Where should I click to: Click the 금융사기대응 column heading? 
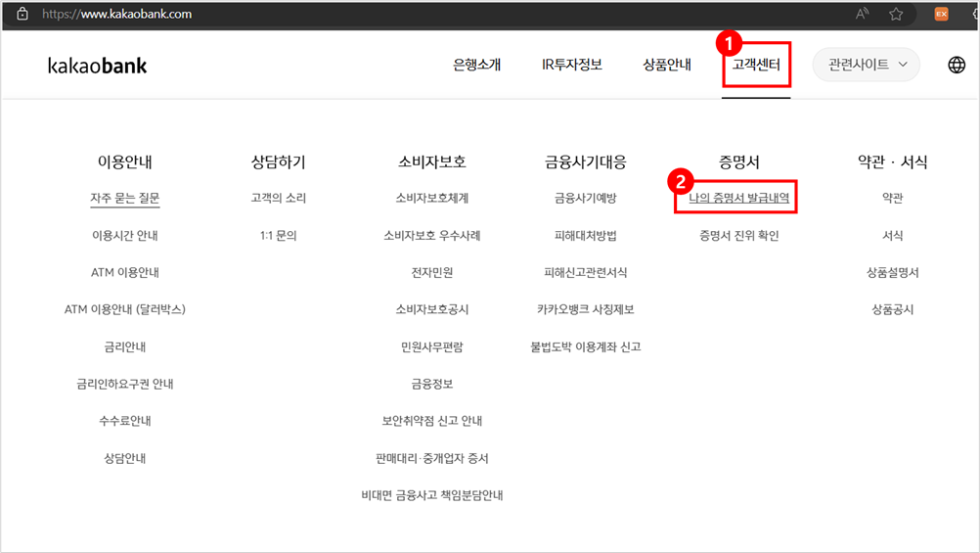pyautogui.click(x=586, y=162)
